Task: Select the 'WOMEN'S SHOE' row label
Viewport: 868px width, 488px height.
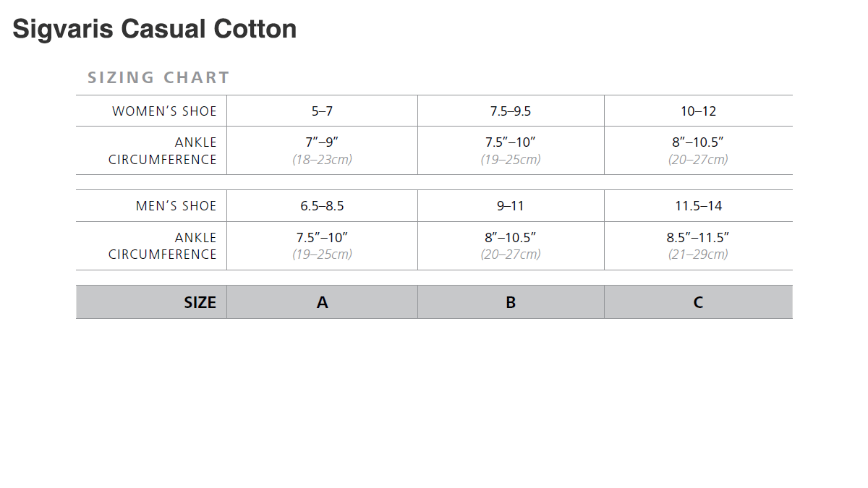Action: point(164,111)
